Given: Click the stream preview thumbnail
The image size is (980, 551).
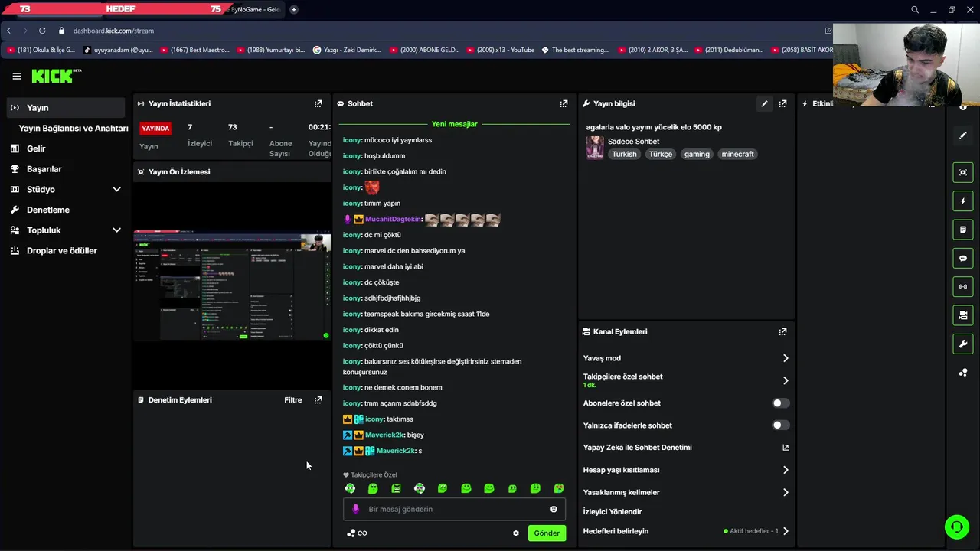Looking at the screenshot, I should tap(232, 285).
